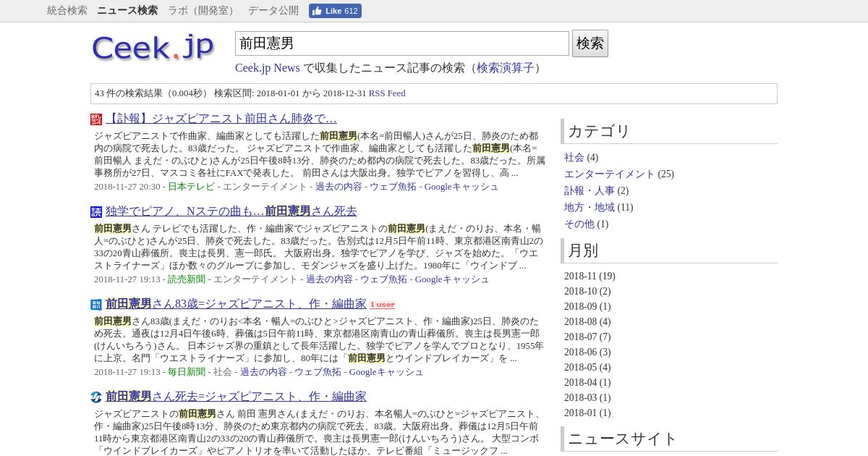Filter by 地方・地域 category
The width and height of the screenshot is (868, 456).
pos(590,208)
